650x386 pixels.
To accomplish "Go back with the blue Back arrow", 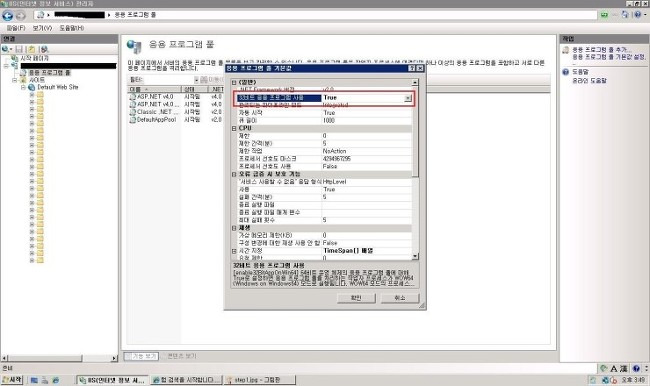I will (x=7, y=15).
